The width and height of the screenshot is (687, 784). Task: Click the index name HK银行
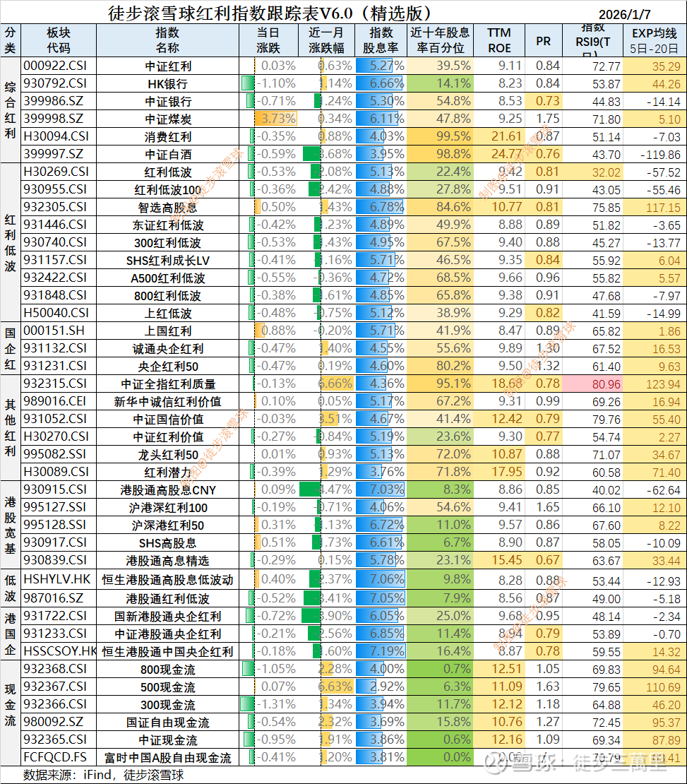(x=167, y=84)
